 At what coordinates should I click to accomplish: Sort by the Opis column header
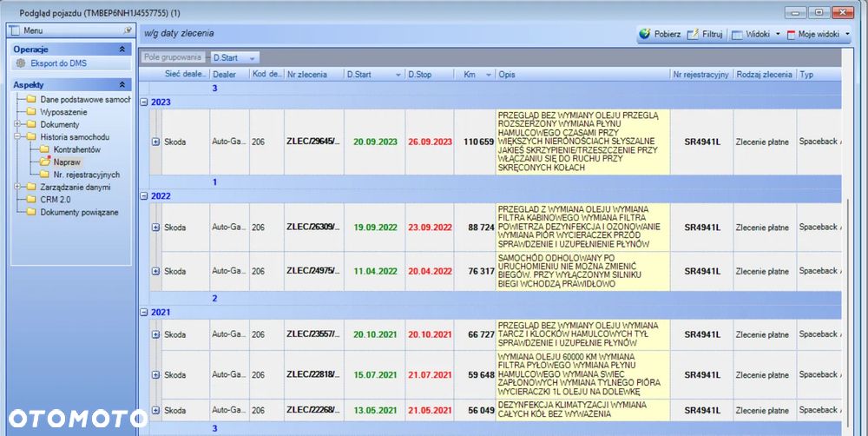(x=583, y=74)
